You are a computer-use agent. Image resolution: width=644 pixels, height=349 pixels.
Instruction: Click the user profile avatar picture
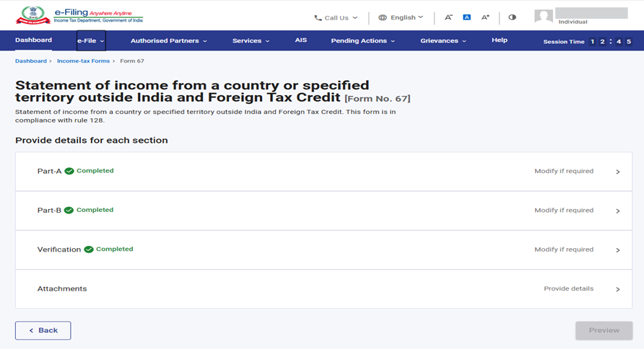click(x=544, y=17)
